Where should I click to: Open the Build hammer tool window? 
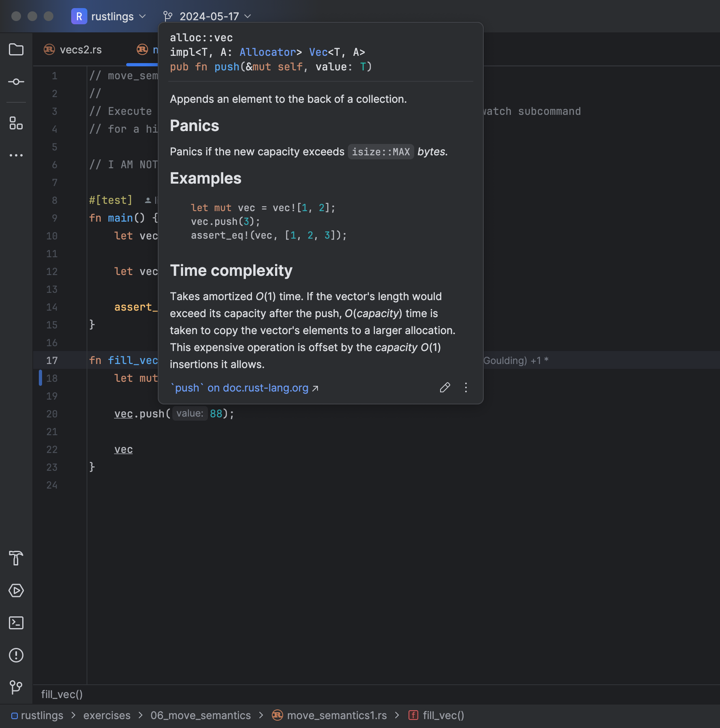(16, 558)
